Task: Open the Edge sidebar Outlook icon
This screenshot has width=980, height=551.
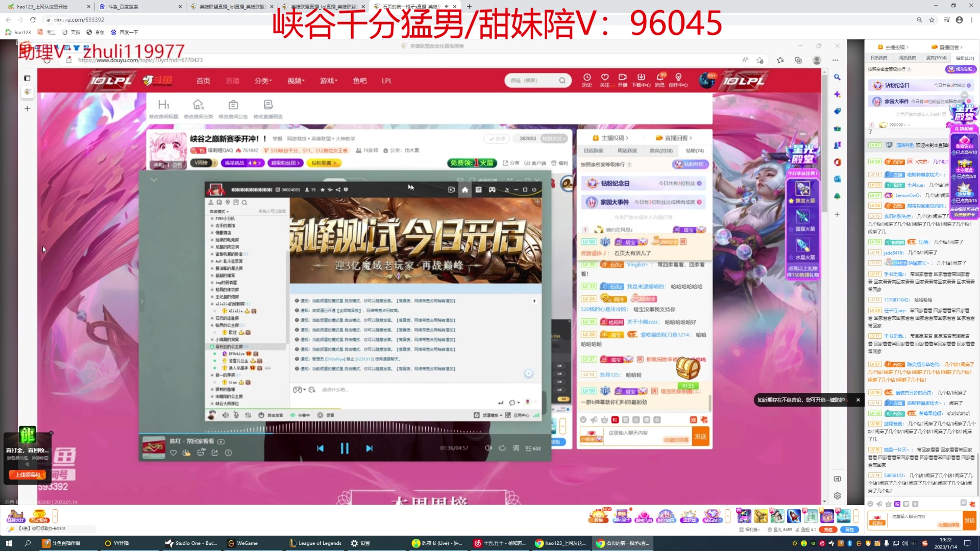Action: [x=837, y=179]
